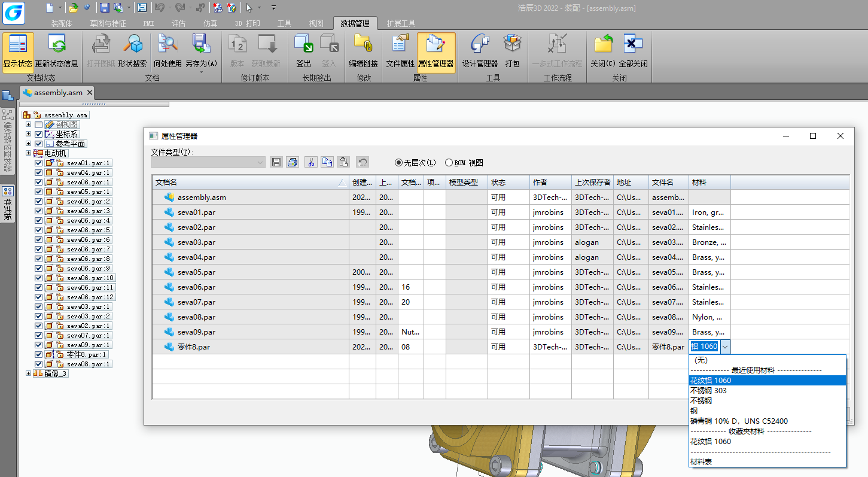Switch to 草图与特征 ribbon tab
The width and height of the screenshot is (868, 477).
click(x=108, y=23)
